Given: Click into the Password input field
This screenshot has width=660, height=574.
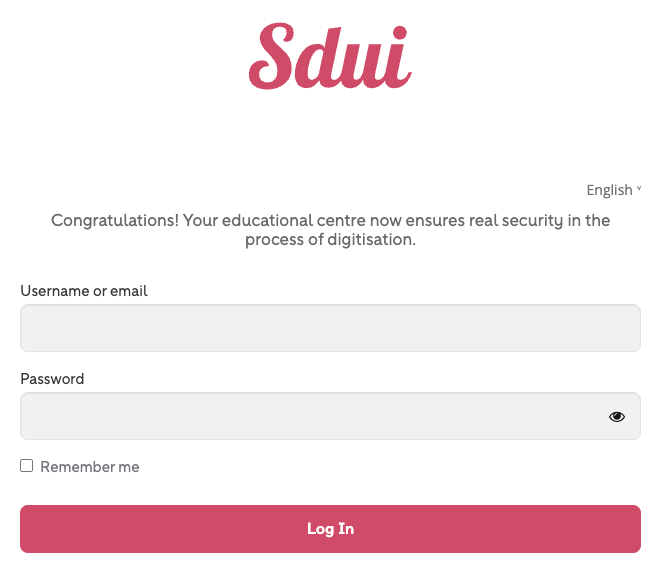Looking at the screenshot, I should 310,416.
